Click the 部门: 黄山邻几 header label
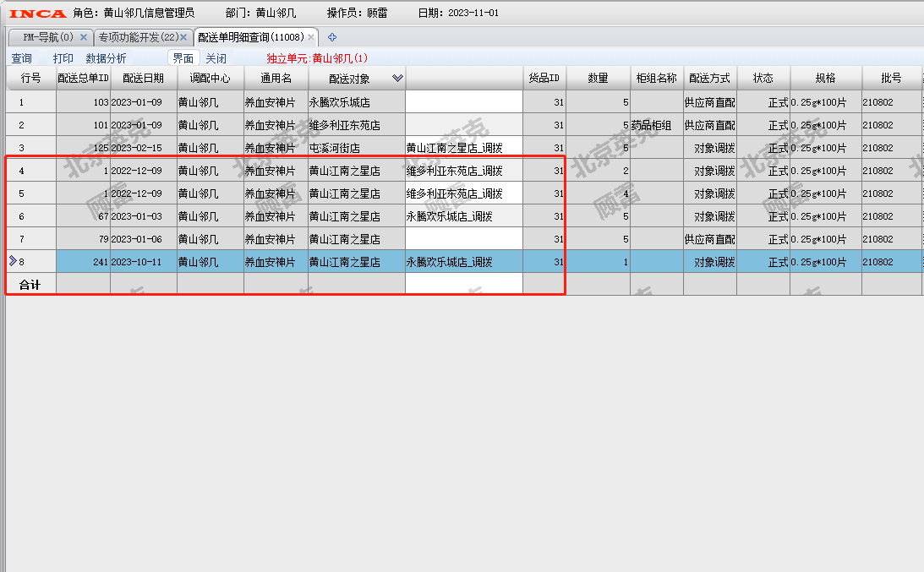Screen dimensions: 924x572 [261, 13]
